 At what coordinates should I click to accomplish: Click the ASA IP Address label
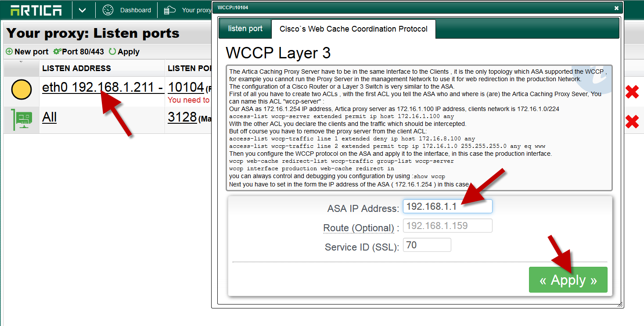[x=363, y=208]
